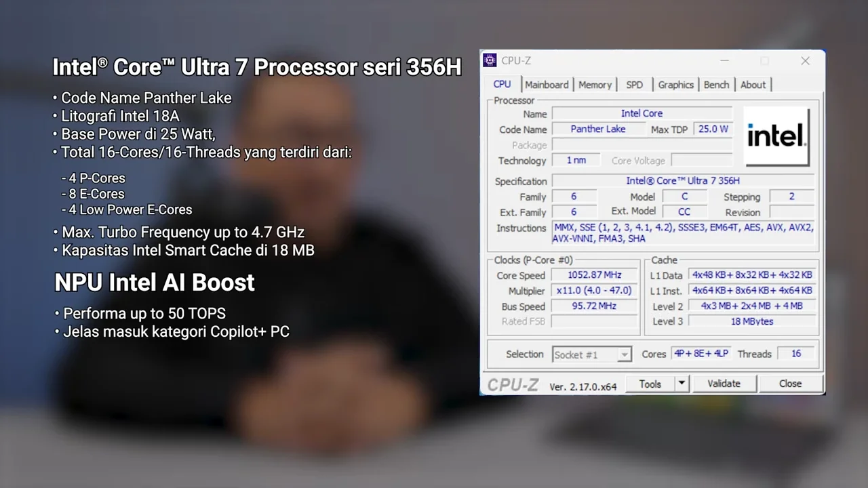Click the version text Ver. 2.17.0.x64
The image size is (868, 488).
pyautogui.click(x=583, y=387)
